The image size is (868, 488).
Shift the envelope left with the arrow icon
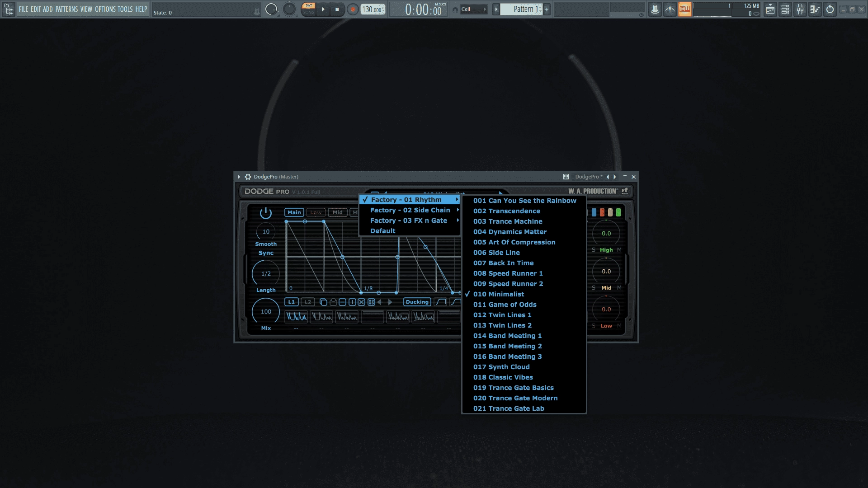tap(380, 302)
